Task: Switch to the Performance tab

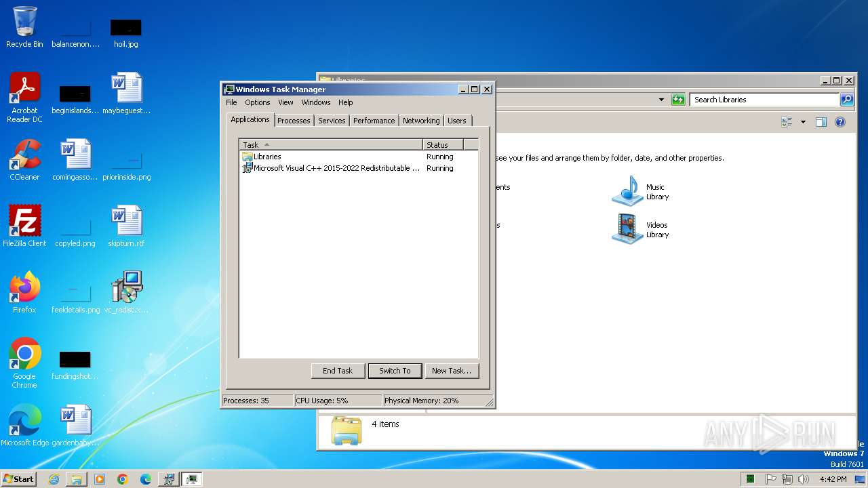Action: pos(374,121)
